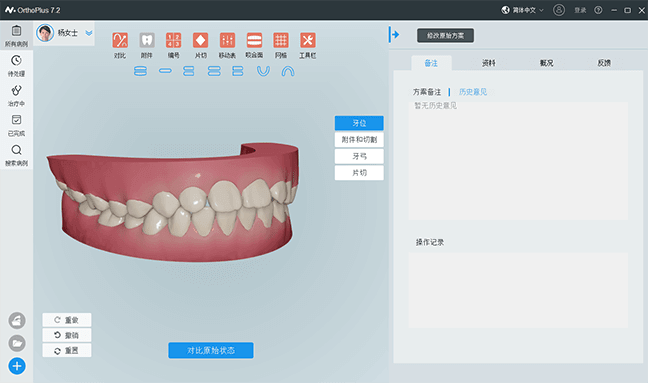Click the 历史意见 link

(473, 92)
